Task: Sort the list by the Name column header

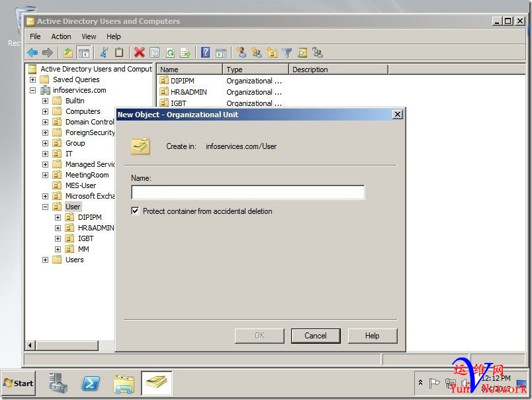Action: click(190, 70)
